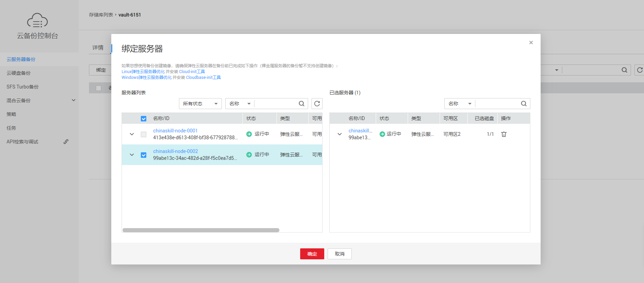This screenshot has width=644, height=283.
Task: Click the 类型 column header in 服务器列表
Action: tap(285, 118)
